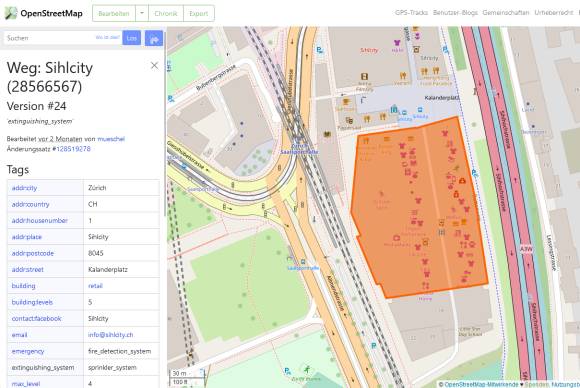
Task: Open the email tag key link
Action: point(19,335)
